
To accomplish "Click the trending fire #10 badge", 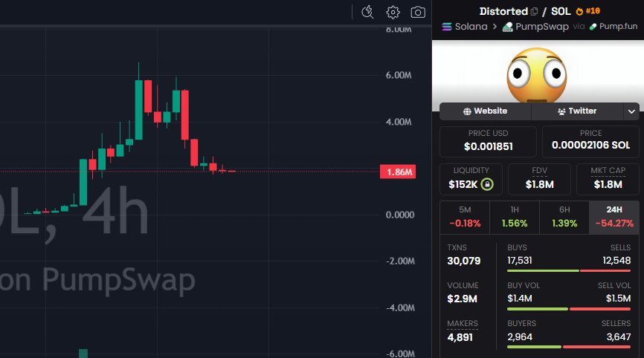I will [588, 11].
